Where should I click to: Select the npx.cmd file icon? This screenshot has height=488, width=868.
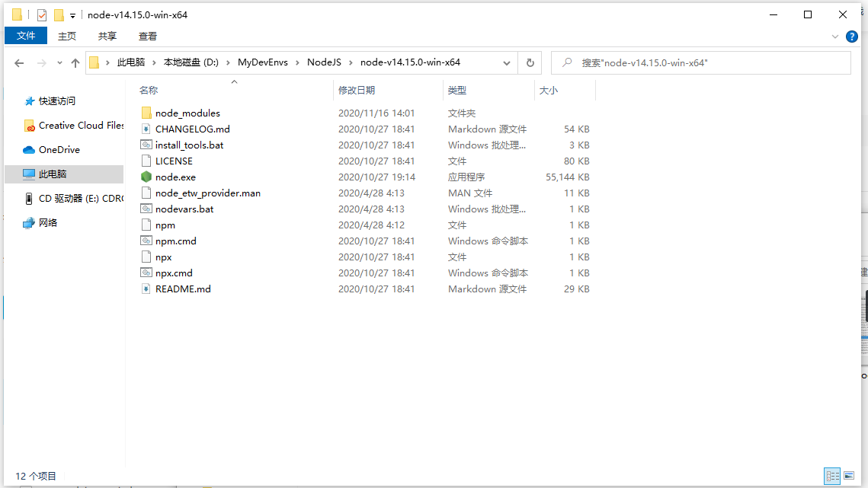click(x=146, y=273)
